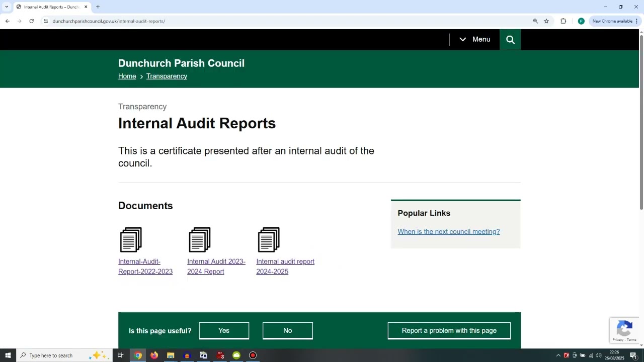
Task: Open Firefox from the taskbar
Action: click(154, 355)
